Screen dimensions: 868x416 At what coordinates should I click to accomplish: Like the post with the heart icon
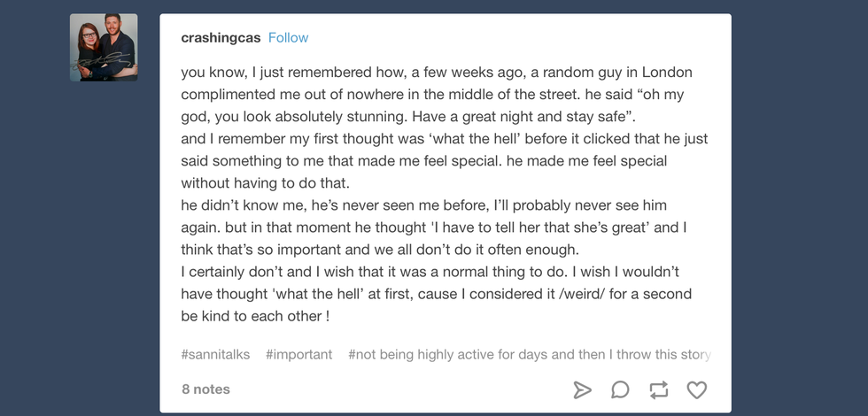click(697, 389)
